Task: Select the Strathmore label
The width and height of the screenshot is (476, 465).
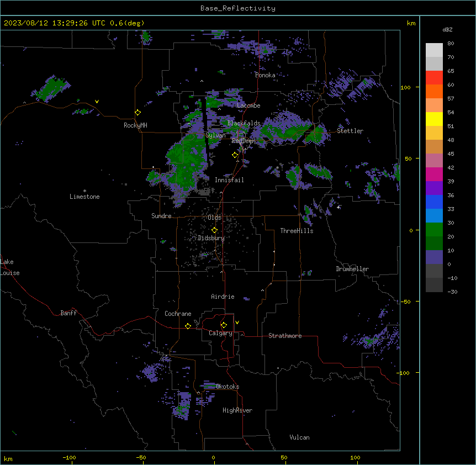Action: [285, 336]
